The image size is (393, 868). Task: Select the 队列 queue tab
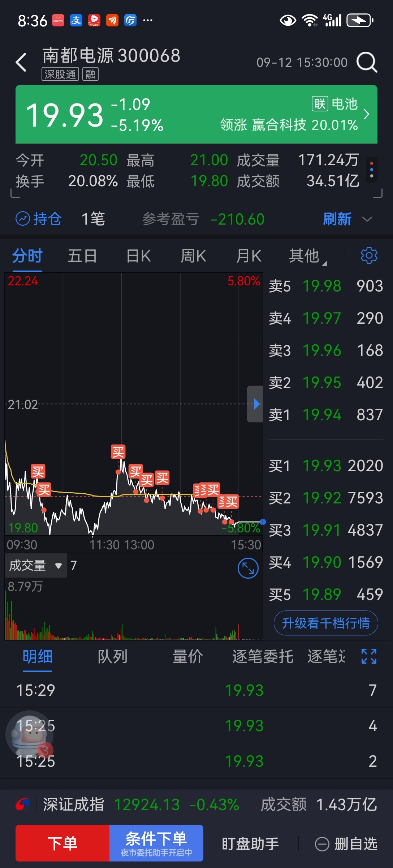(113, 656)
